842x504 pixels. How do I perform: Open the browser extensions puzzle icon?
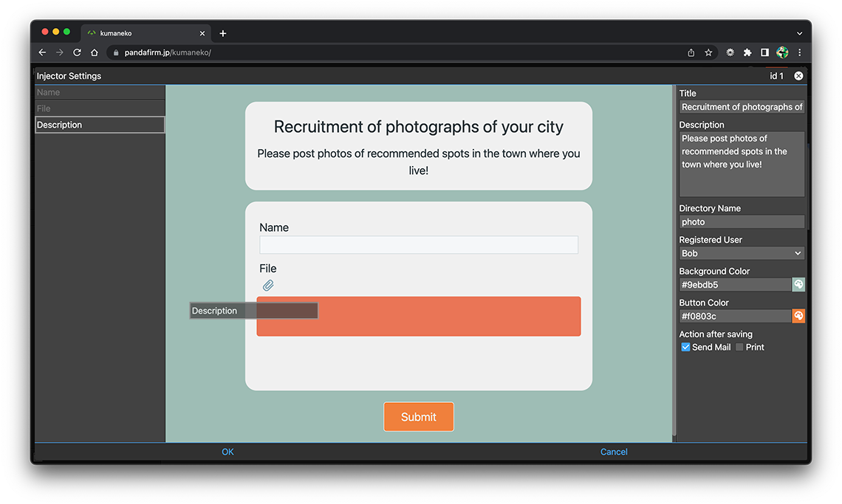pyautogui.click(x=747, y=52)
